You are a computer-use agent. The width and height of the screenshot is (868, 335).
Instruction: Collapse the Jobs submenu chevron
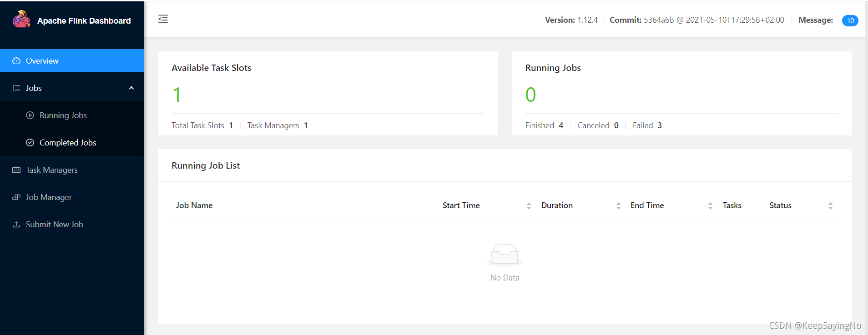point(131,88)
